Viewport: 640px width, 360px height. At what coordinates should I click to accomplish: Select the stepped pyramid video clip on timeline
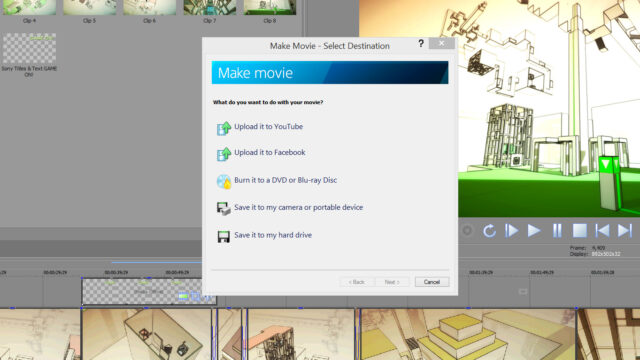tap(467, 334)
